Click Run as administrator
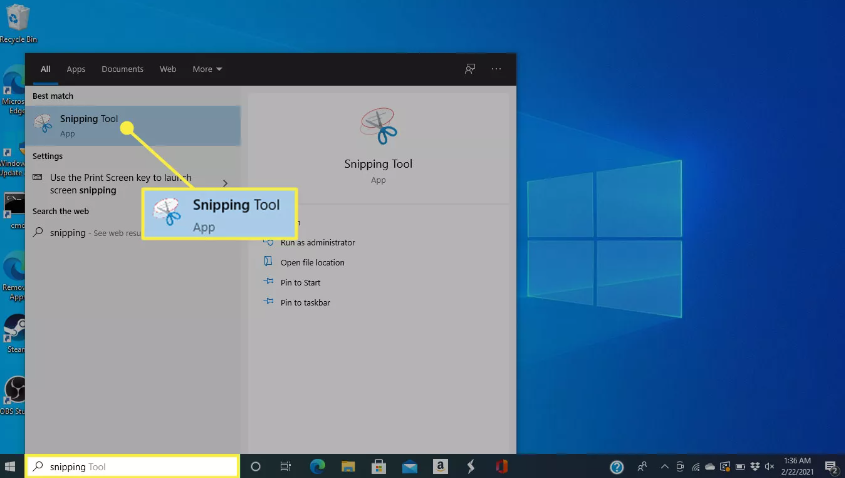The image size is (845, 478). pyautogui.click(x=317, y=242)
